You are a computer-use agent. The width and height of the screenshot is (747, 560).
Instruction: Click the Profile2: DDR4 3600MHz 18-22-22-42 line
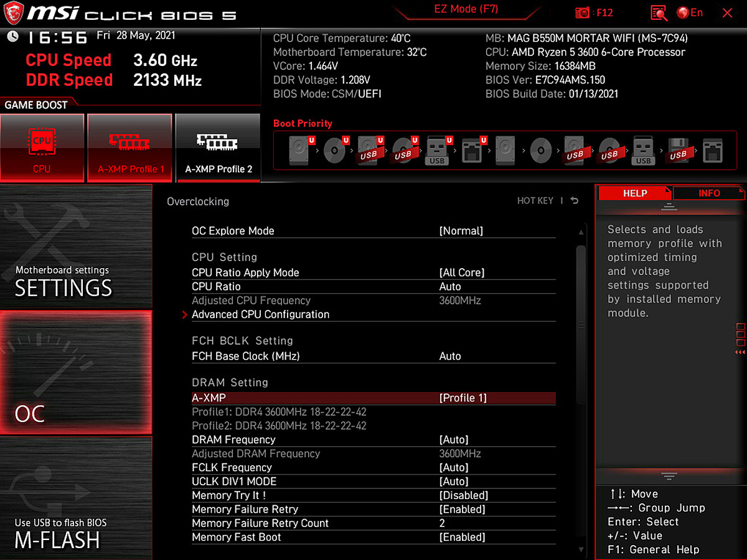tap(279, 426)
